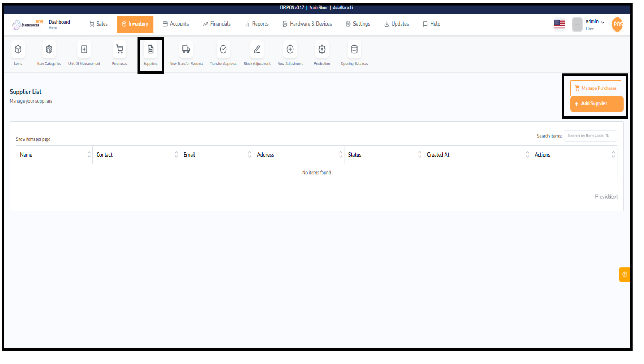Switch to the Inventory tab
The image size is (644, 364).
135,24
